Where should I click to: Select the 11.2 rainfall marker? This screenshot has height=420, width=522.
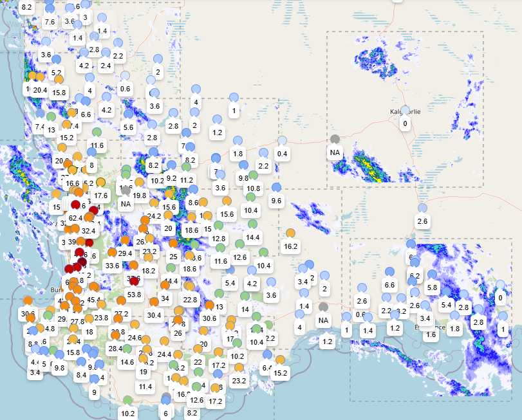tap(187, 167)
